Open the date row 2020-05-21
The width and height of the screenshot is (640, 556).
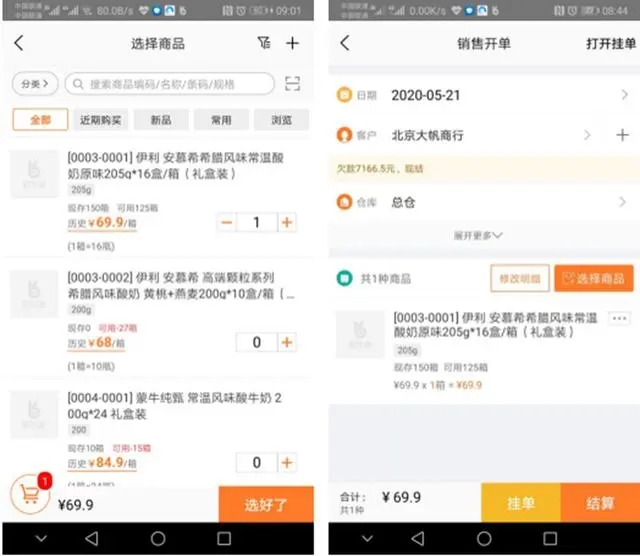click(484, 95)
